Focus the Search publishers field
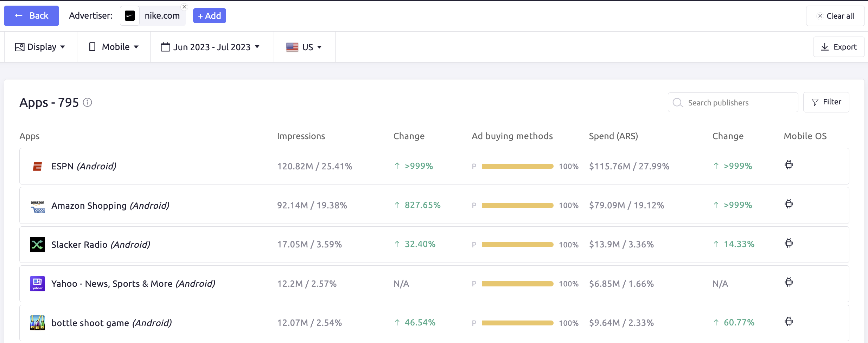 point(733,102)
